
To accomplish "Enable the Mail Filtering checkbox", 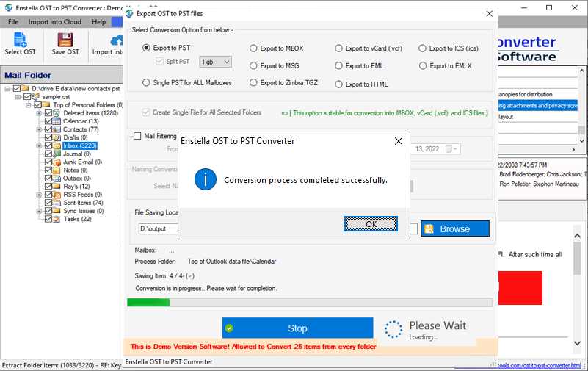I will pyautogui.click(x=137, y=135).
